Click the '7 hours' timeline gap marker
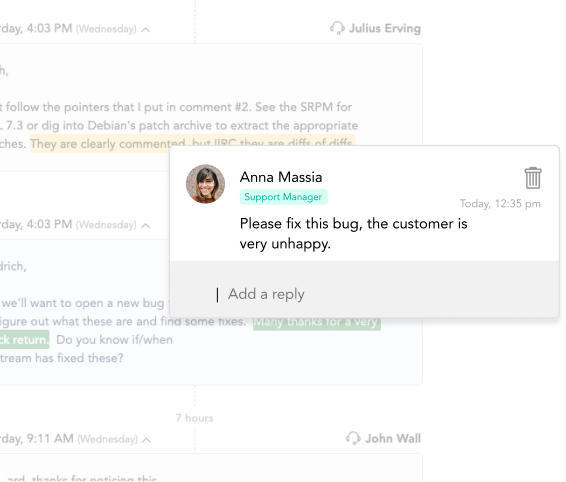The height and width of the screenshot is (482, 566). [195, 418]
